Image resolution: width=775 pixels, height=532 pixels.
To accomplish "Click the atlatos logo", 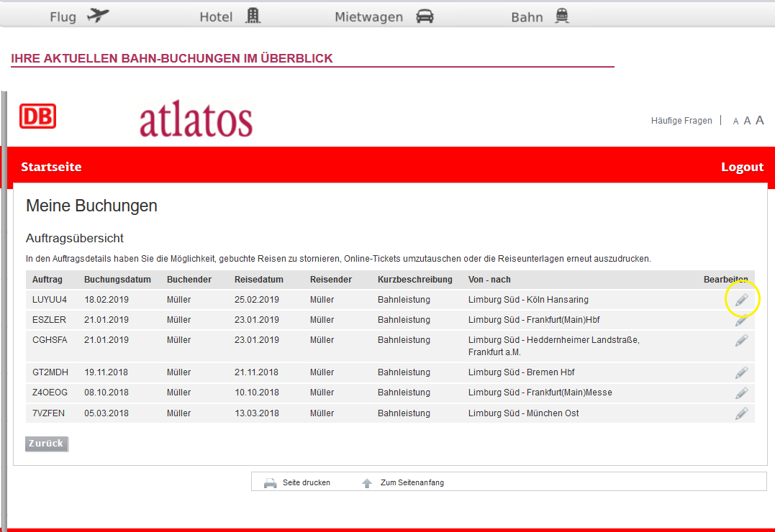I will click(196, 119).
